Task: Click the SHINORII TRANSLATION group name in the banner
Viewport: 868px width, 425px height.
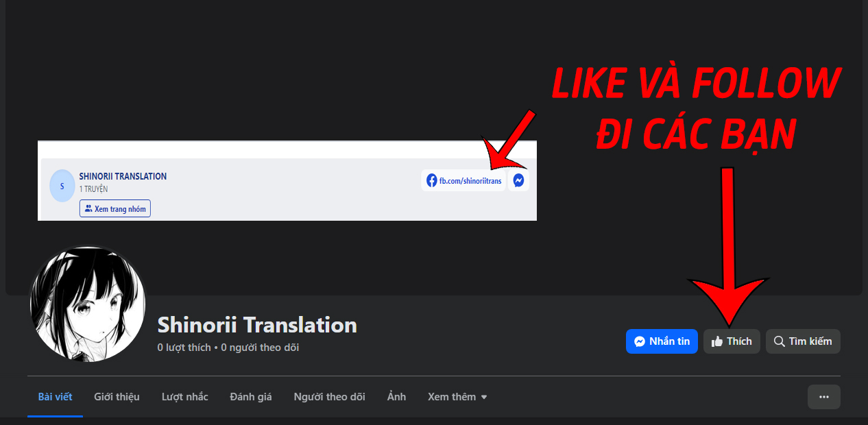Action: point(123,176)
